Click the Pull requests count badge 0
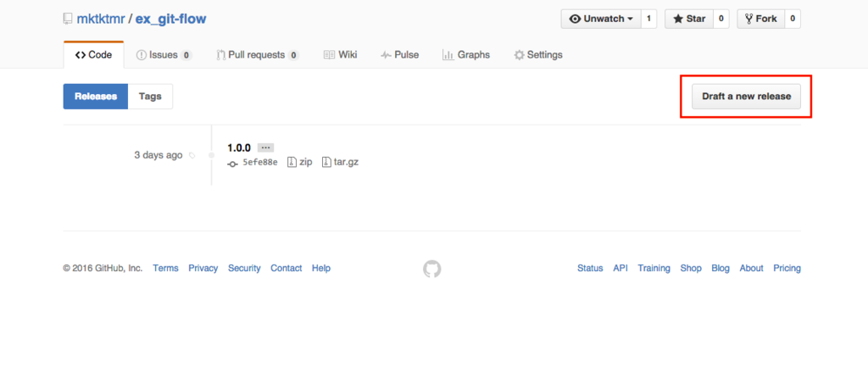This screenshot has width=868, height=373. pyautogui.click(x=293, y=55)
